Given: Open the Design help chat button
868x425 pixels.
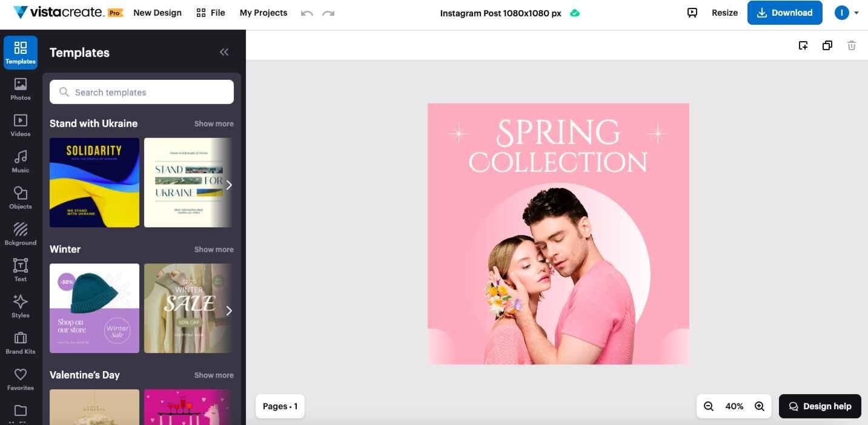Looking at the screenshot, I should pos(820,406).
